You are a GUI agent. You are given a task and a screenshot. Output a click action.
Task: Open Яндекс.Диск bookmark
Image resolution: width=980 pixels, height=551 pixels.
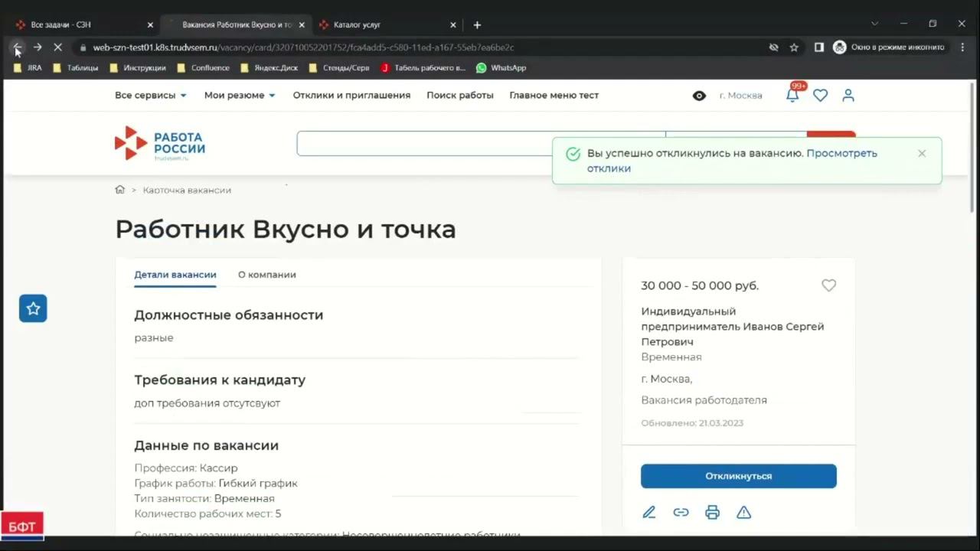pos(269,68)
